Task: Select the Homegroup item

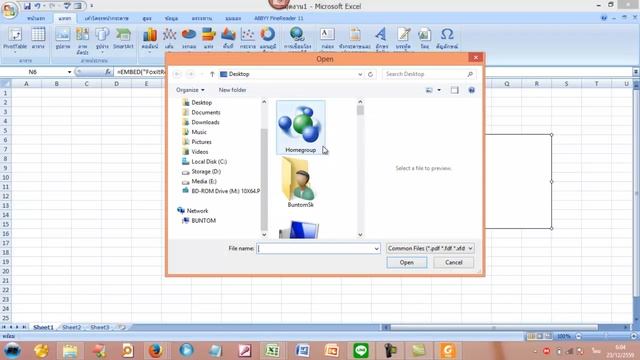Action: (x=301, y=128)
